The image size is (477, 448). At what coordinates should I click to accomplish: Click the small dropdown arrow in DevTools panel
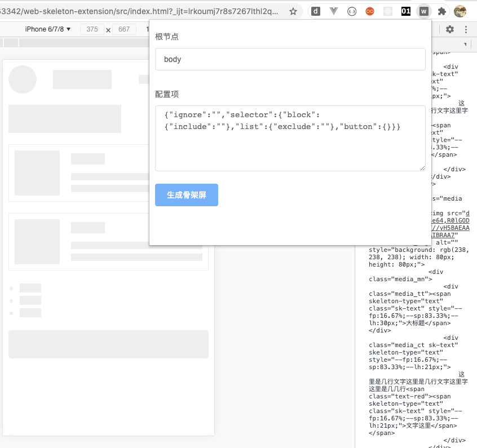tap(465, 45)
